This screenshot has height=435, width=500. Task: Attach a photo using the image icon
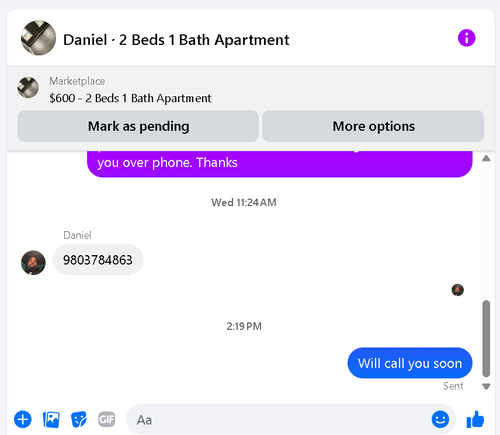51,419
